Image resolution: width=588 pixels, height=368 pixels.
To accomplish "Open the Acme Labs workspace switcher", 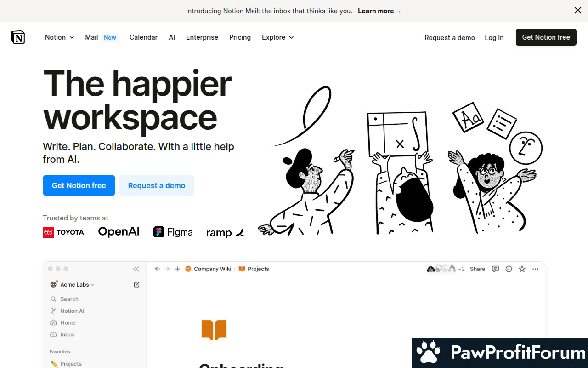I will click(72, 285).
